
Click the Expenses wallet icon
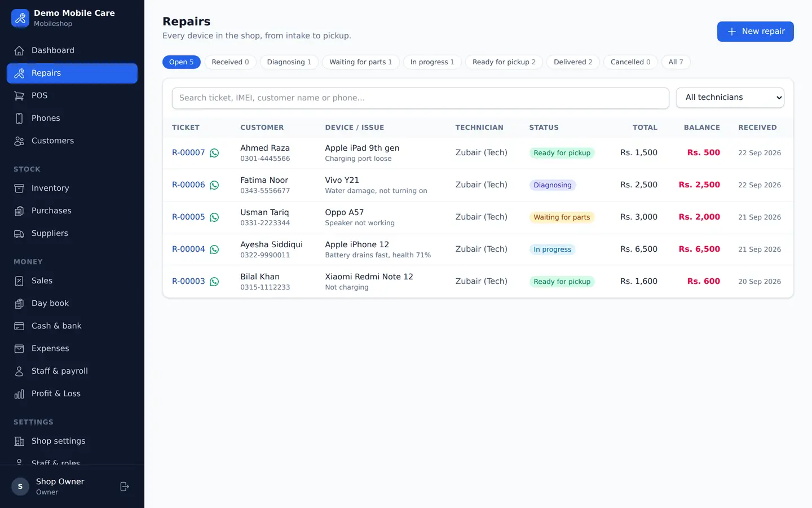tap(19, 348)
